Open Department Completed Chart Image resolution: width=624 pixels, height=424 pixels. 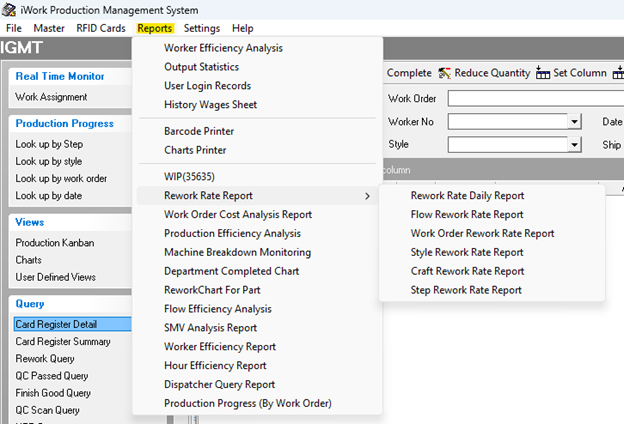232,271
